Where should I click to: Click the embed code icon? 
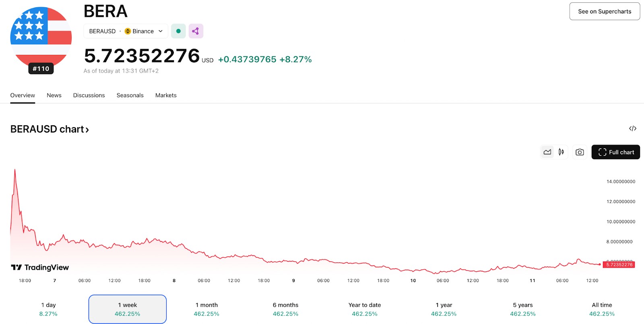tap(633, 129)
